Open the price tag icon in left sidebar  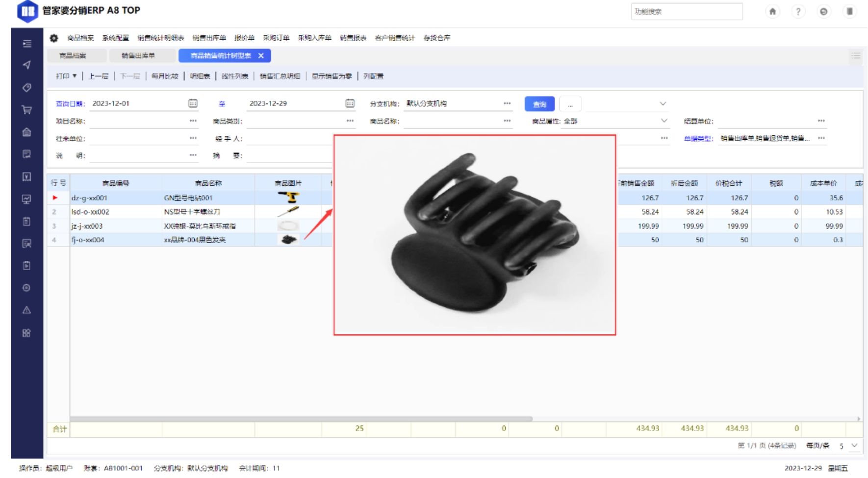pyautogui.click(x=27, y=87)
